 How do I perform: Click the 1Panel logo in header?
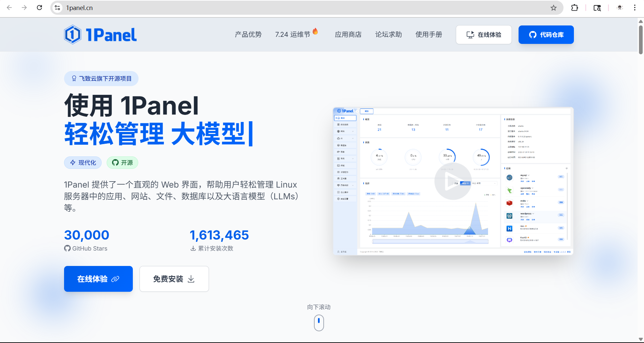tap(100, 35)
